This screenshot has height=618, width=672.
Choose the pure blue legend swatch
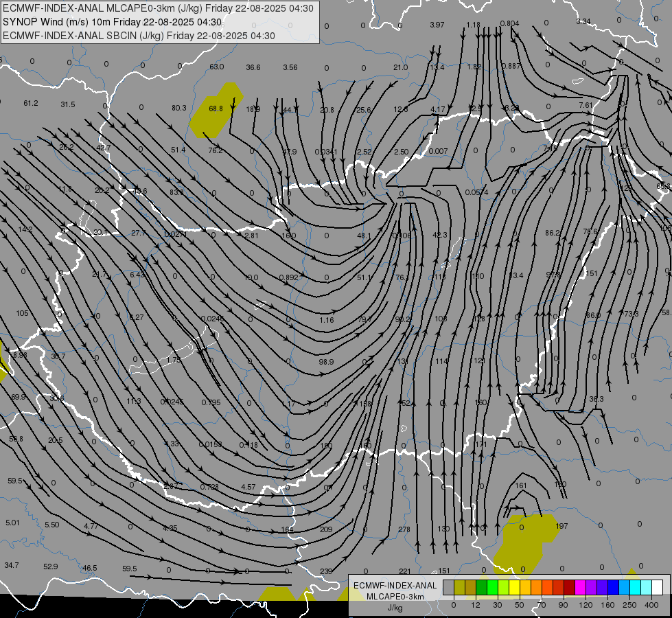pyautogui.click(x=614, y=587)
